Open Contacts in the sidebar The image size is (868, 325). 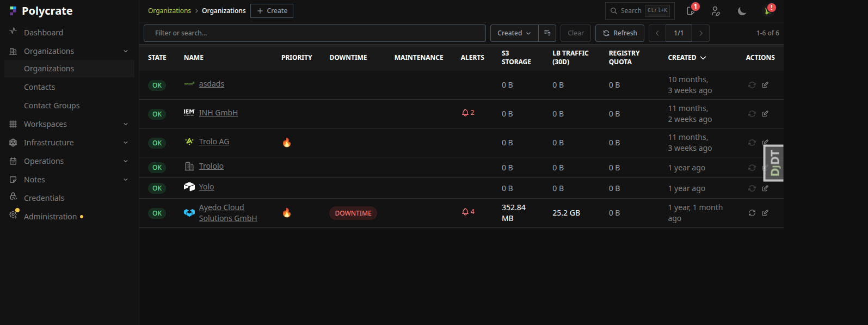(39, 87)
